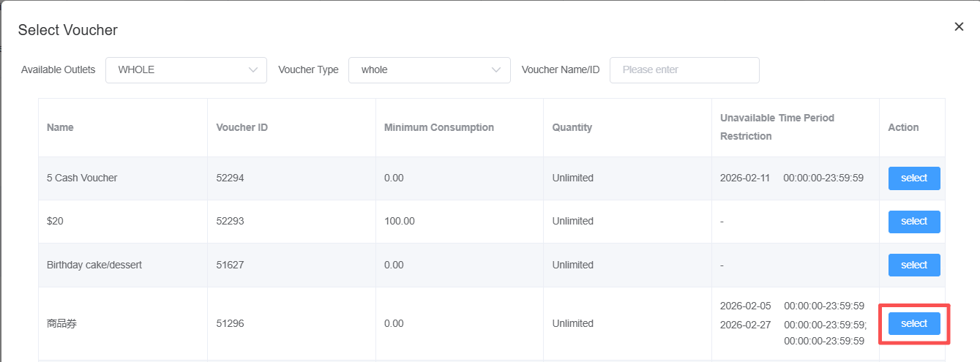Select the 商品券 voucher

(x=913, y=324)
